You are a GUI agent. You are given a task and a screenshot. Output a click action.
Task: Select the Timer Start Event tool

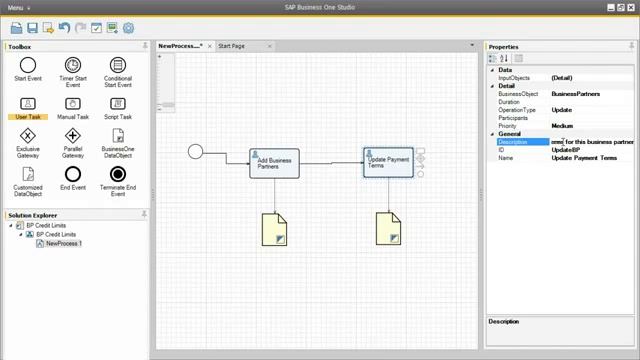[73, 72]
